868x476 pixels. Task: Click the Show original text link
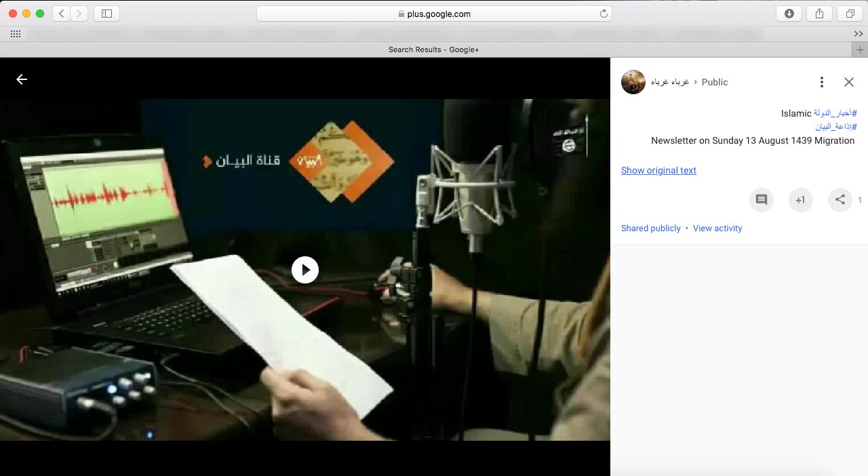pyautogui.click(x=658, y=170)
